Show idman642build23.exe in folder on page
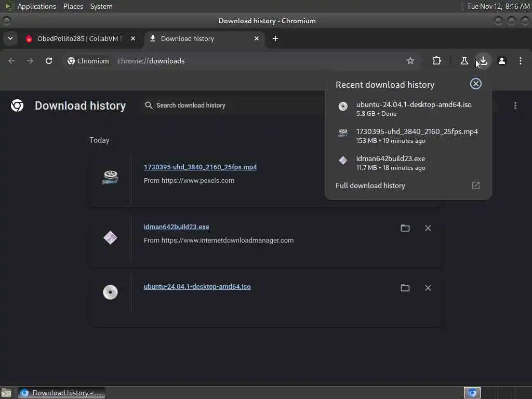This screenshot has height=399, width=532. coord(405,228)
